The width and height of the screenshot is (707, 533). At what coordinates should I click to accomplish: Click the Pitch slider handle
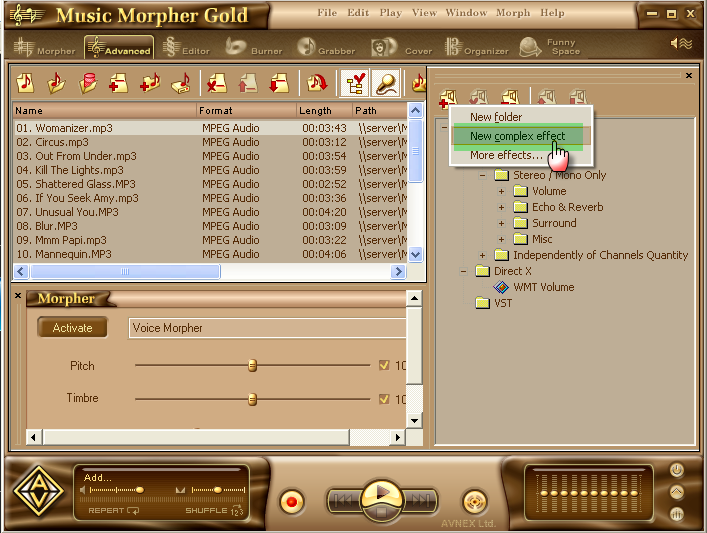click(x=252, y=365)
